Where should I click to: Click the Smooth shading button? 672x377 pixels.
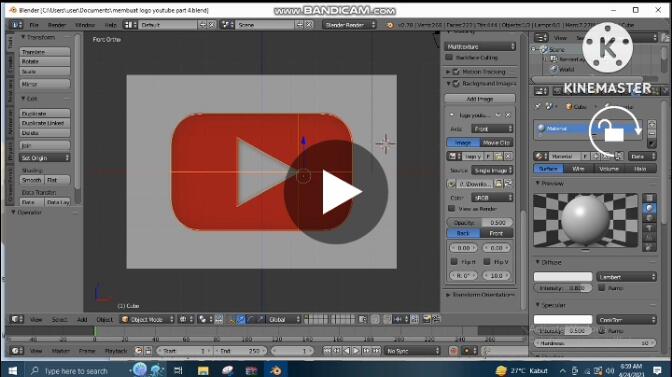[32, 180]
